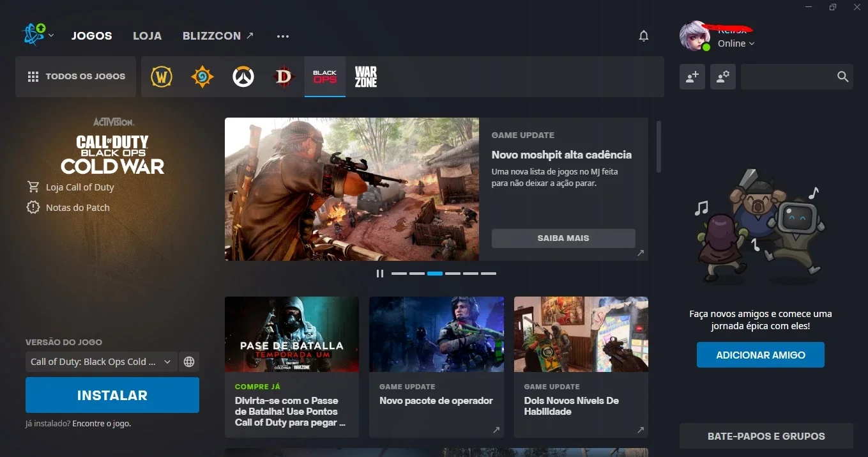Click the Encontre o jogo link
868x457 pixels.
click(x=102, y=424)
